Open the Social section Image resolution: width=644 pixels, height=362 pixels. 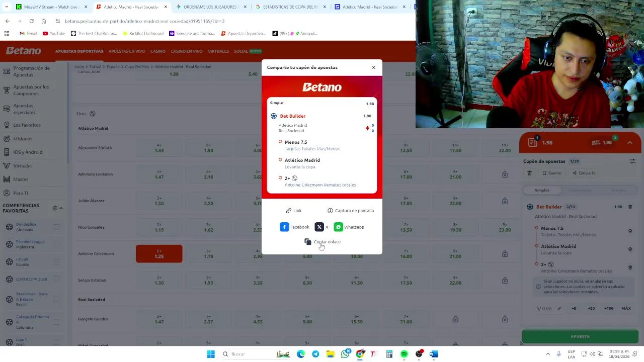tap(248, 51)
